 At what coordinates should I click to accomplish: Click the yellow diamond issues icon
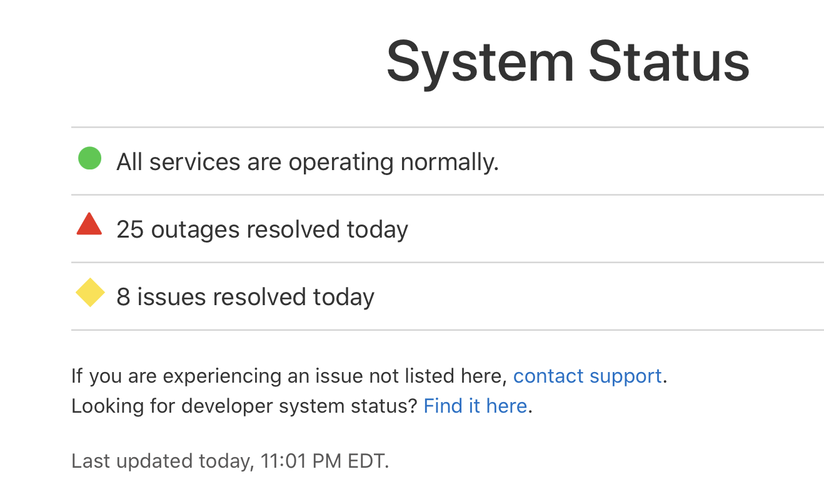90,293
